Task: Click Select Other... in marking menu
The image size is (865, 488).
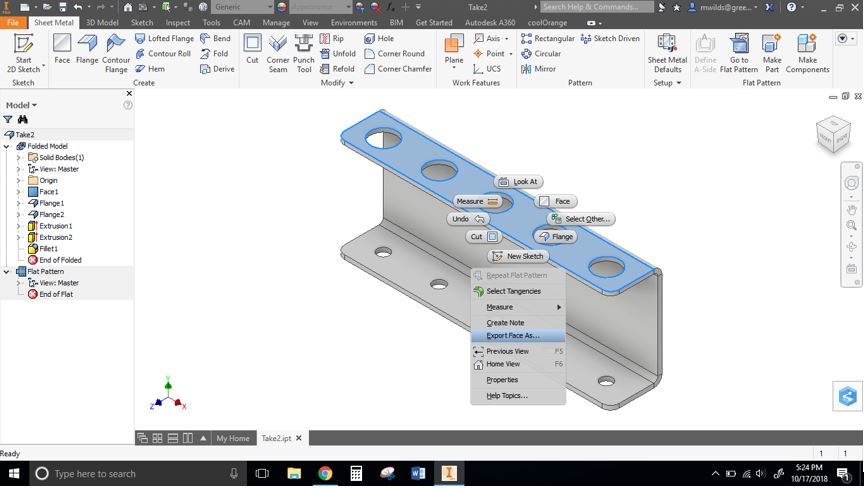Action: point(581,219)
